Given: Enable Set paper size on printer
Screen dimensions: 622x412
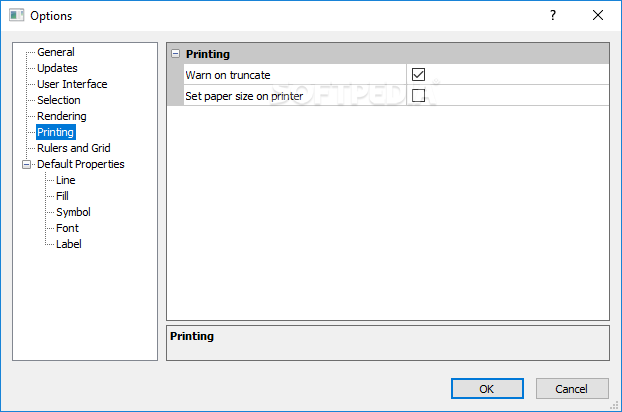Looking at the screenshot, I should (x=419, y=96).
